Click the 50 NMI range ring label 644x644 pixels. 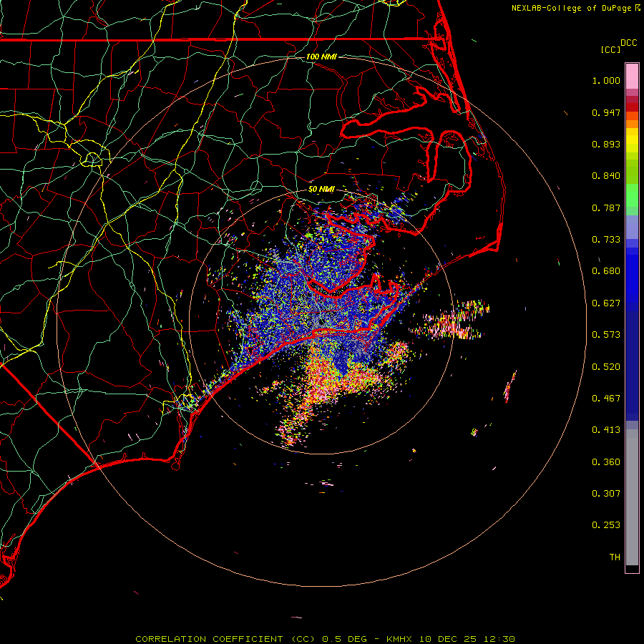321,190
